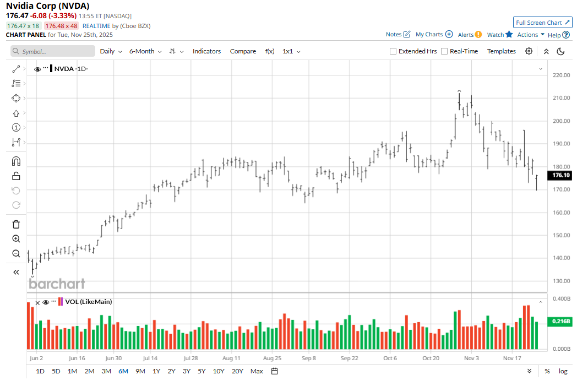Image resolution: width=588 pixels, height=391 pixels.
Task: Click the Compare button
Action: coord(243,51)
